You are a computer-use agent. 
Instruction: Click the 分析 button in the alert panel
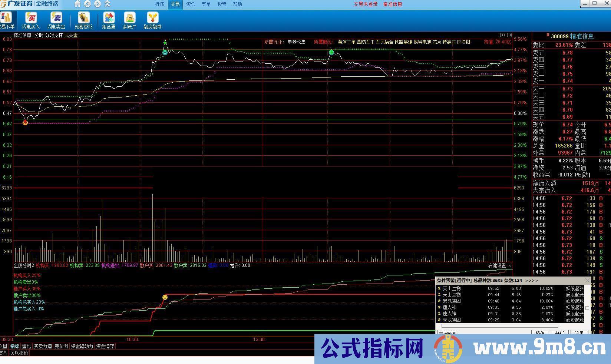point(560,333)
